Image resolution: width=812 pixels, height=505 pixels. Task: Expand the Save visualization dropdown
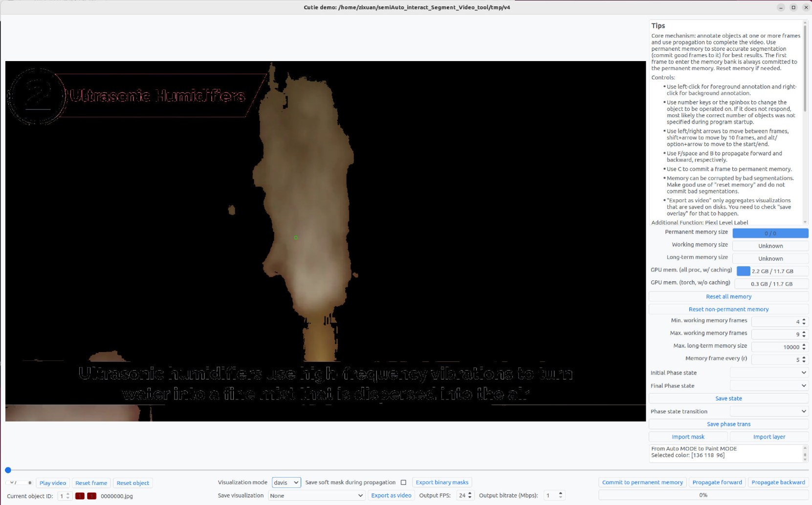click(316, 495)
